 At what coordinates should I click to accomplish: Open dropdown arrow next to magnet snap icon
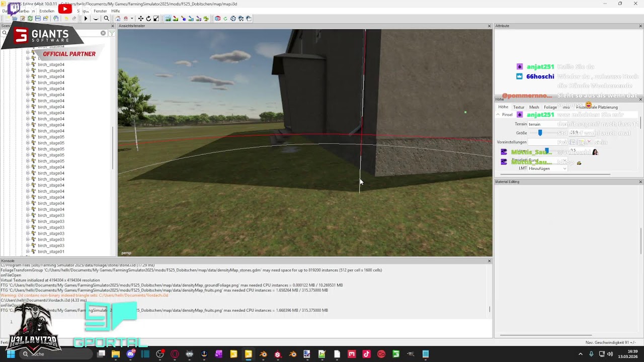pyautogui.click(x=131, y=19)
